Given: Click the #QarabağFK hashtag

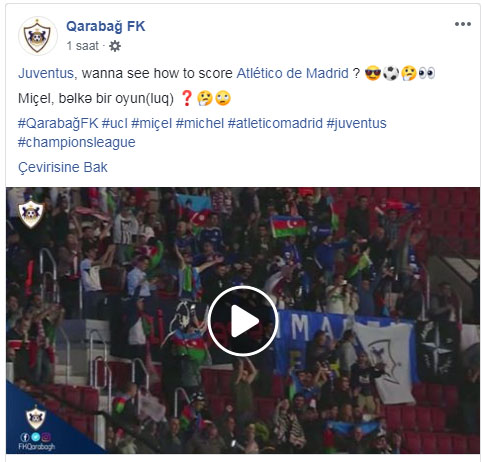Looking at the screenshot, I should [58, 124].
